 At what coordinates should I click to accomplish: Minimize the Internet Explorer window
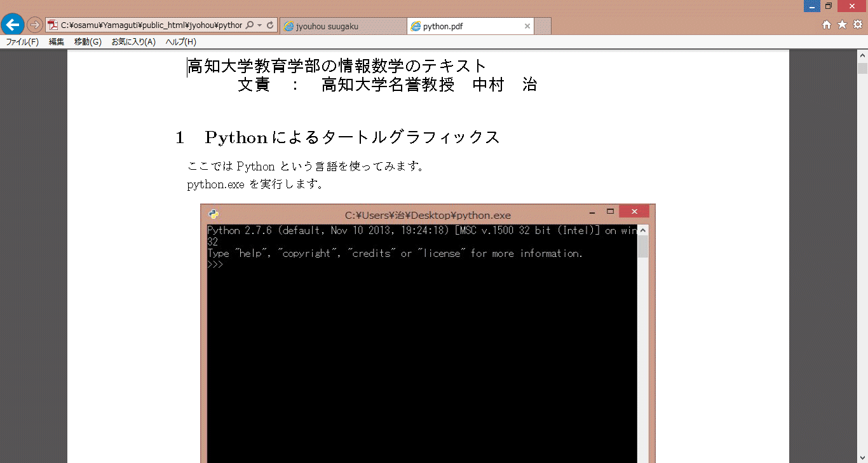click(811, 6)
